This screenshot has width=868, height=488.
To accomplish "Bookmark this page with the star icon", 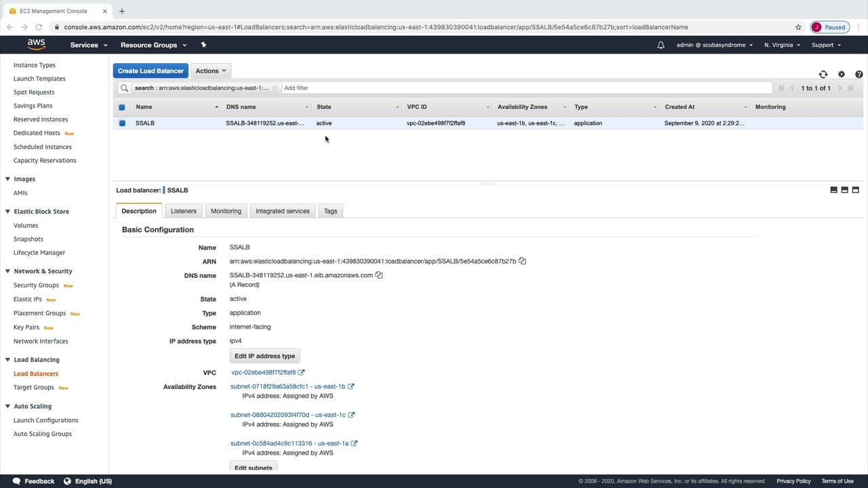I will [798, 27].
